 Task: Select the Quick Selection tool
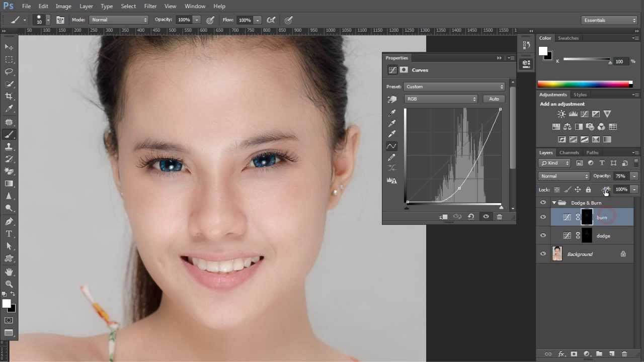(9, 84)
